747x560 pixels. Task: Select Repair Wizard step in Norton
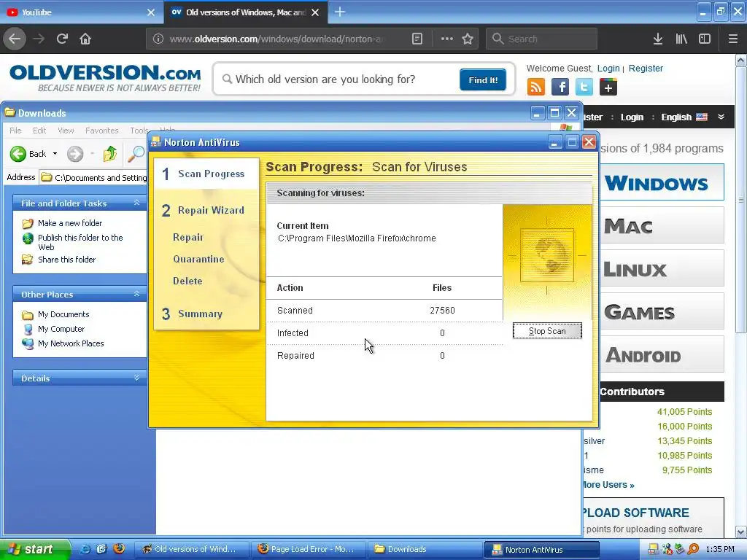tap(203, 211)
